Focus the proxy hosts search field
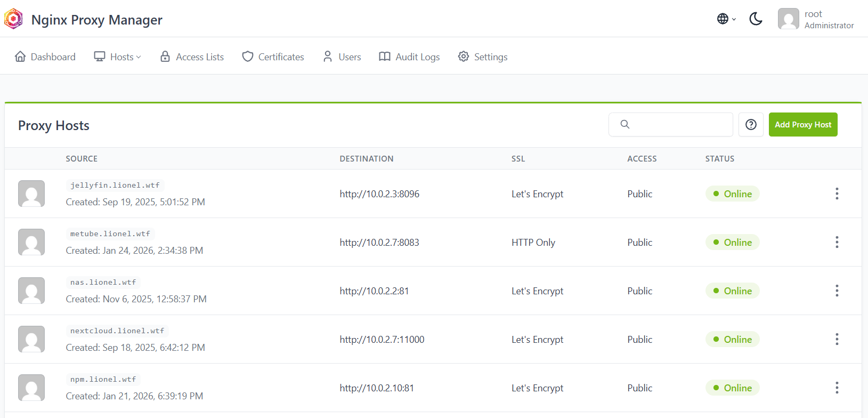Screen dimensions: 868x418 677,125
